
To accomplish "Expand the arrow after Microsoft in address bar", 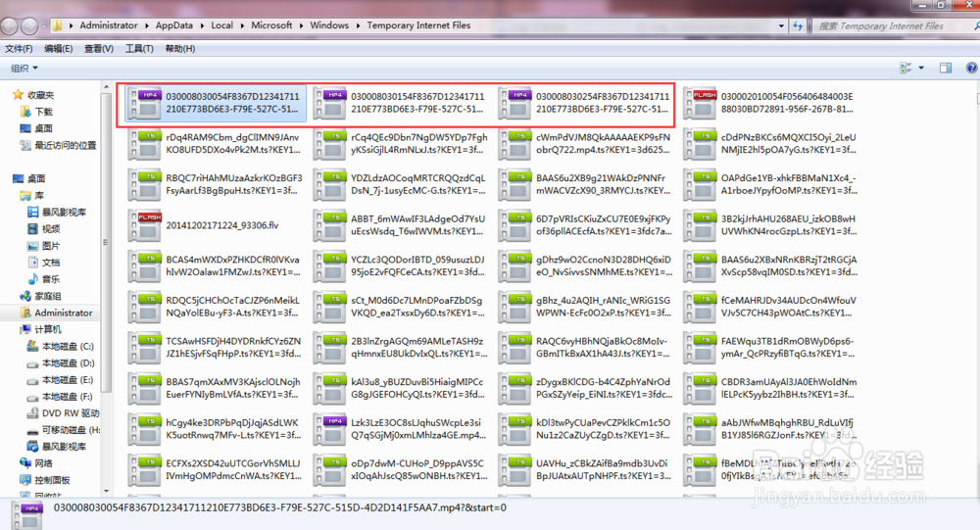I will (x=301, y=25).
